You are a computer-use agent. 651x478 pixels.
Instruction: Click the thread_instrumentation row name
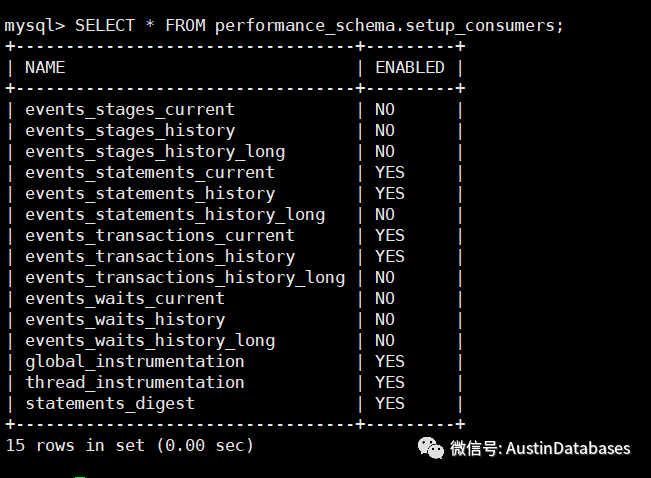[135, 382]
